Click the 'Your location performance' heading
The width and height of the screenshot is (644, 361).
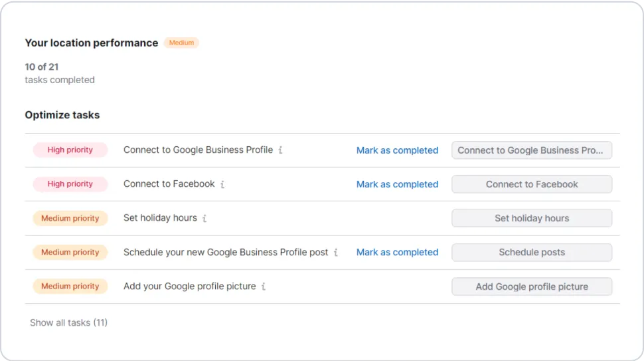92,43
